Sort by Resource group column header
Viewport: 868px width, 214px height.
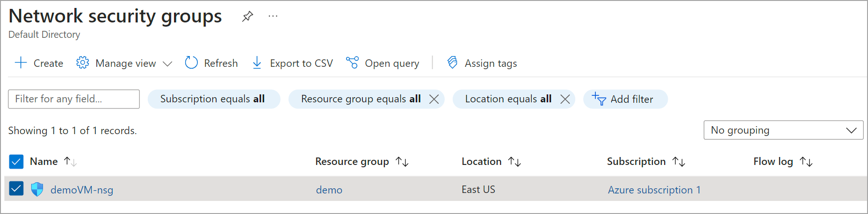352,162
